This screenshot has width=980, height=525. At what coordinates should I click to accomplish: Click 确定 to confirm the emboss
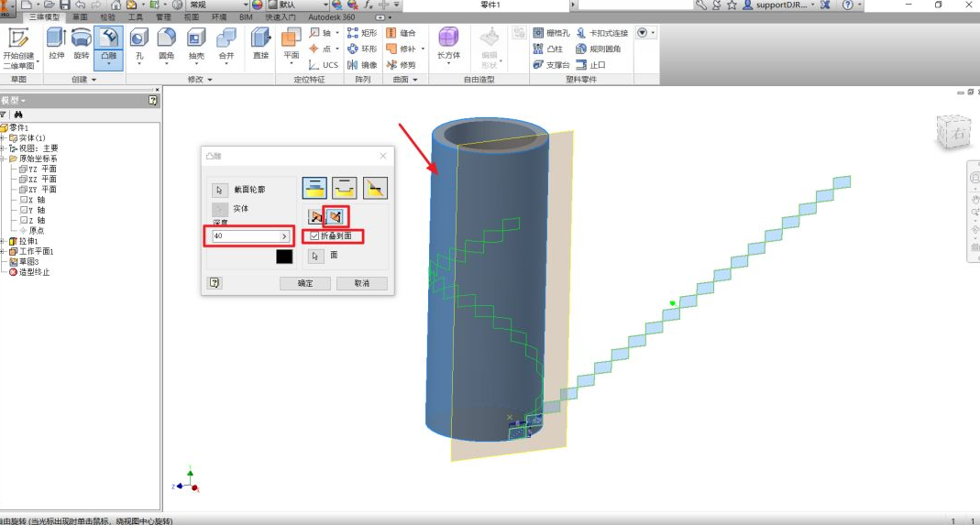pyautogui.click(x=305, y=283)
